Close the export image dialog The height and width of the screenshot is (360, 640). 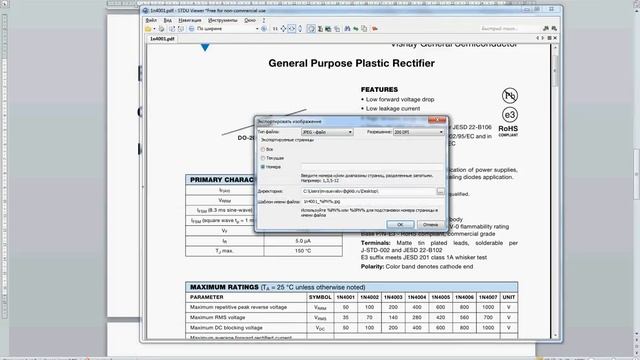tap(437, 120)
